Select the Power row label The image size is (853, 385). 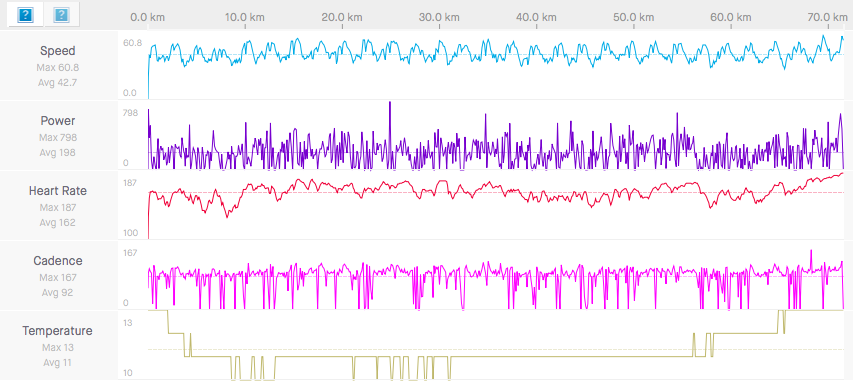58,121
